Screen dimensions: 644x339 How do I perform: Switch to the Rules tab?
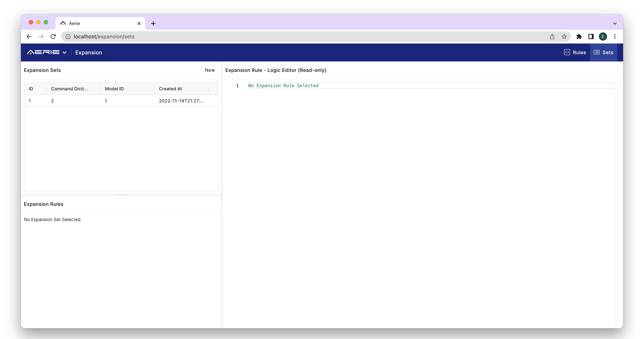click(575, 52)
